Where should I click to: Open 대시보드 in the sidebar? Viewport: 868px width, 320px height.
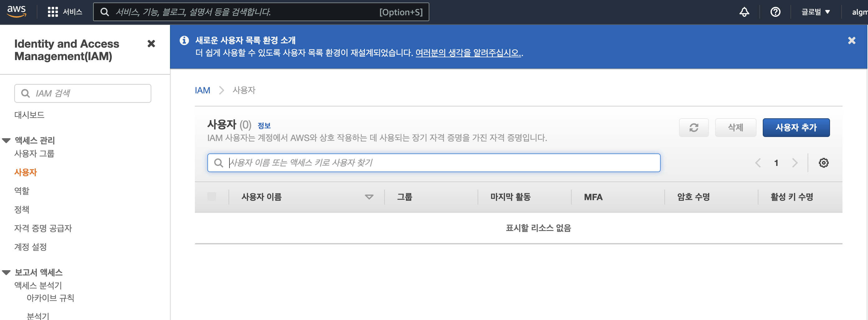[29, 115]
